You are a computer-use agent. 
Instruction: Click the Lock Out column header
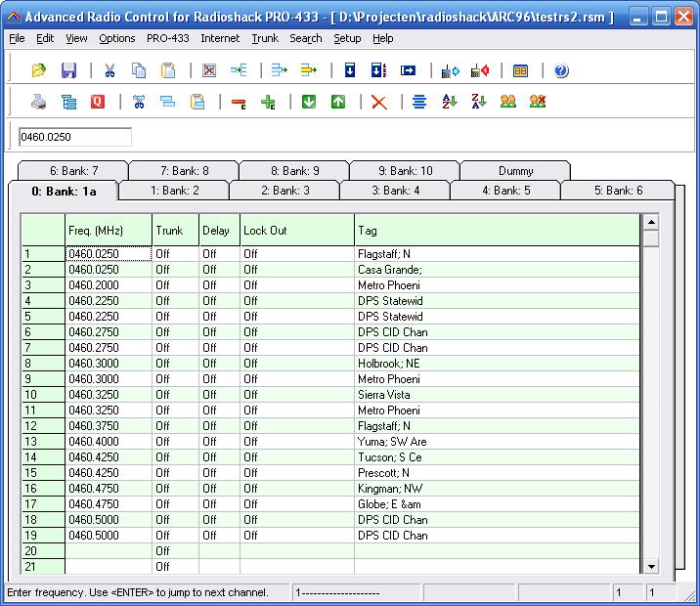click(297, 231)
